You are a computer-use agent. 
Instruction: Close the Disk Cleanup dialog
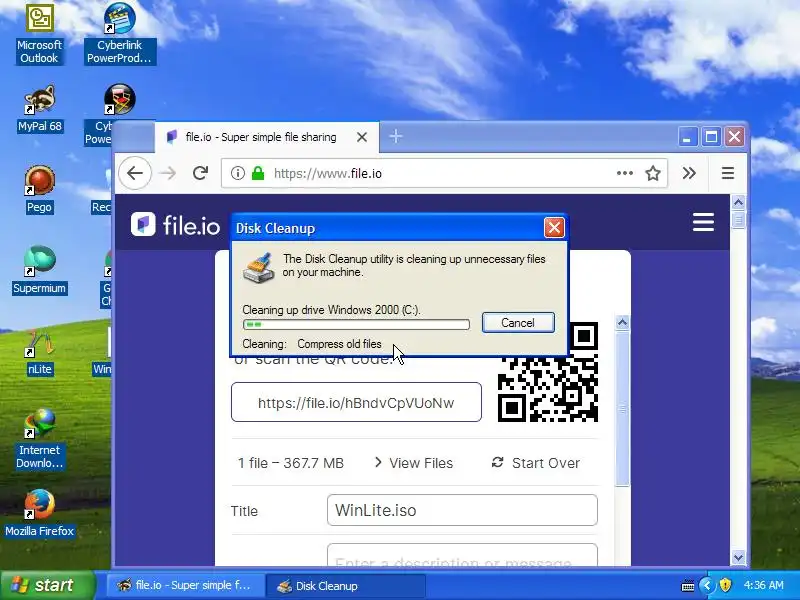click(x=554, y=228)
